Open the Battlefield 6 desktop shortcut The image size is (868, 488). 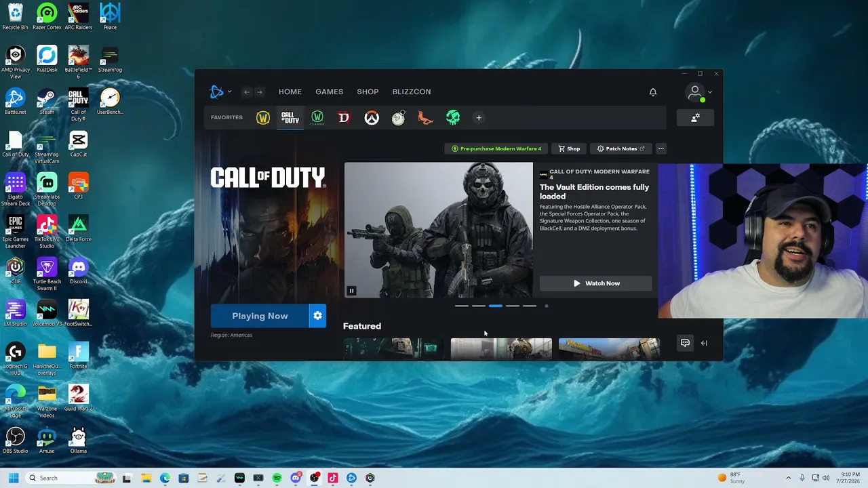pyautogui.click(x=78, y=62)
